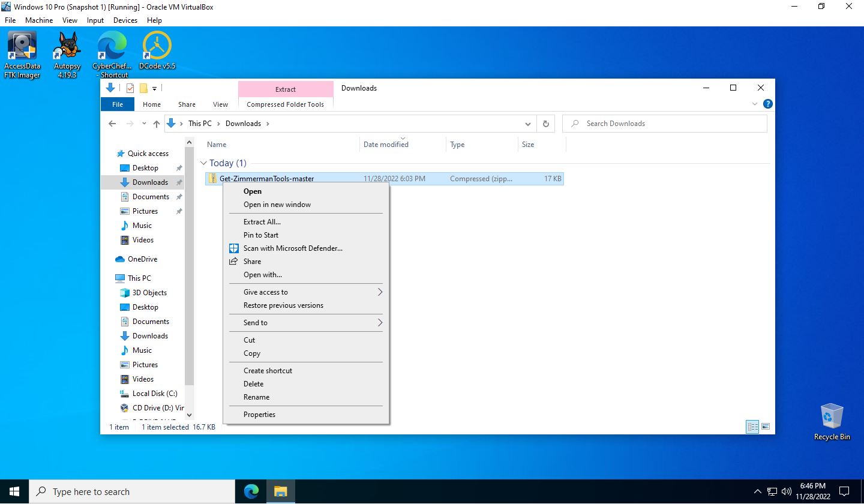Viewport: 864px width, 504px height.
Task: Click the Properties quick access toolbar icon
Action: (x=130, y=88)
